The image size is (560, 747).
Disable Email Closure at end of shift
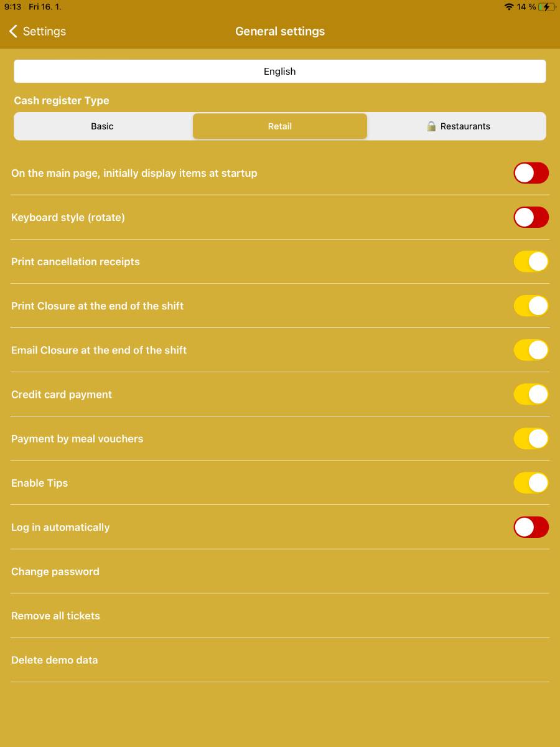[531, 350]
